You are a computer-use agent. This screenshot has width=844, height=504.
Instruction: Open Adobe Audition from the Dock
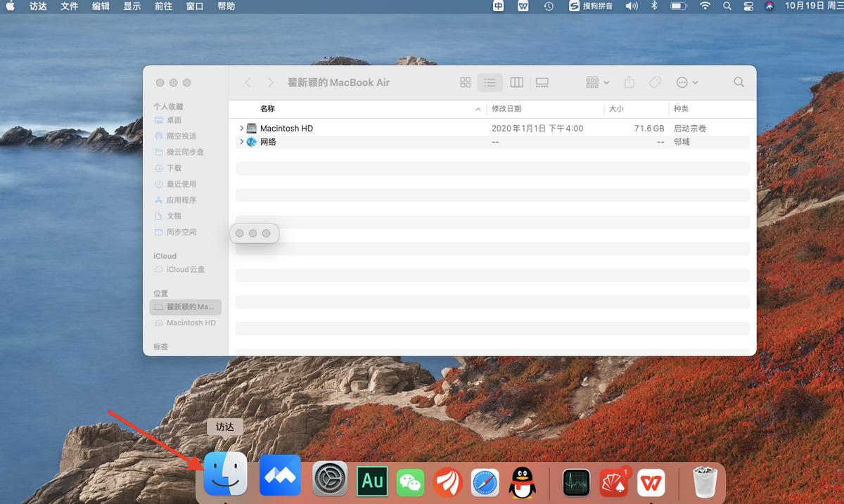(371, 482)
